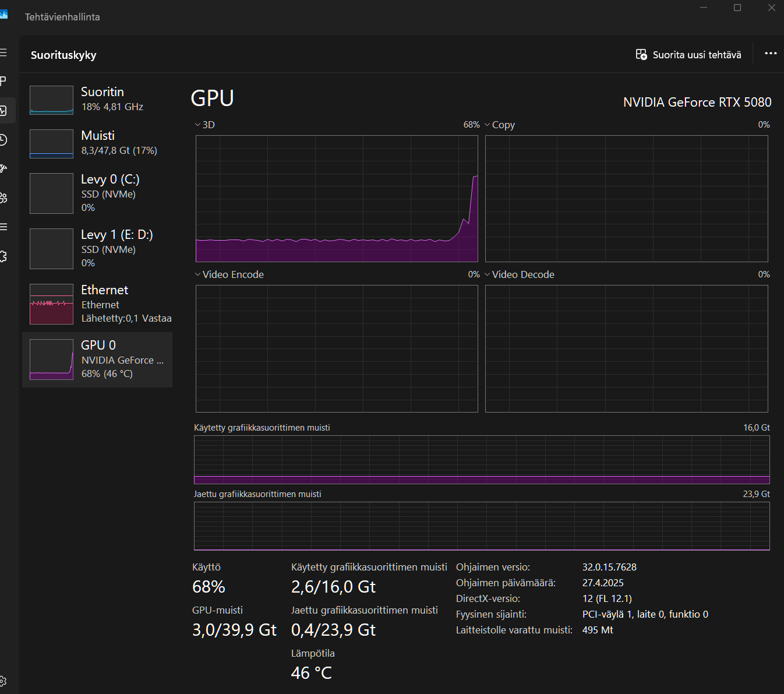This screenshot has height=694, width=784.
Task: Click the large GPU heading
Action: (x=213, y=98)
